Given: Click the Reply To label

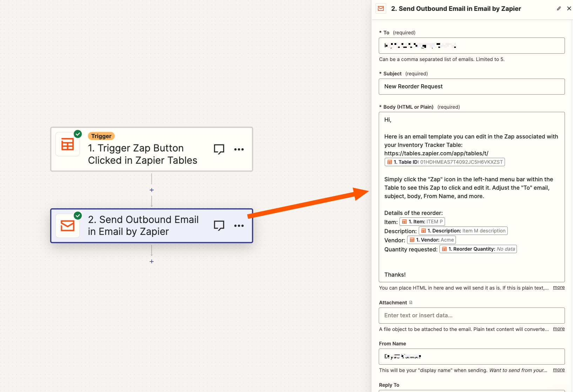Looking at the screenshot, I should pyautogui.click(x=389, y=385).
